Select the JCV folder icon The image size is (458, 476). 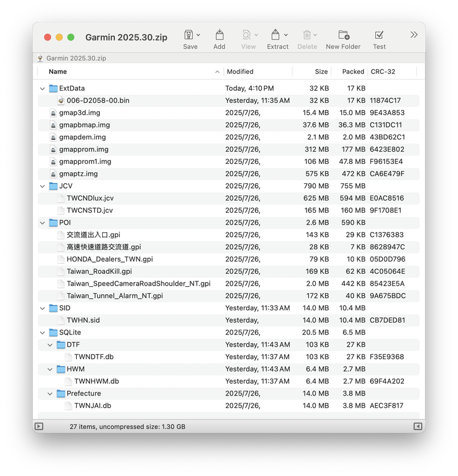pyautogui.click(x=53, y=186)
